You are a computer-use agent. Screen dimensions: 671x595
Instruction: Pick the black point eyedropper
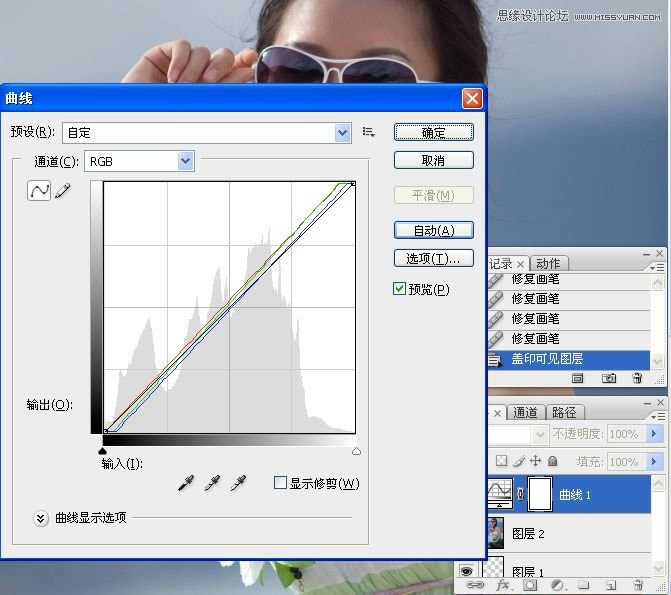pyautogui.click(x=185, y=483)
